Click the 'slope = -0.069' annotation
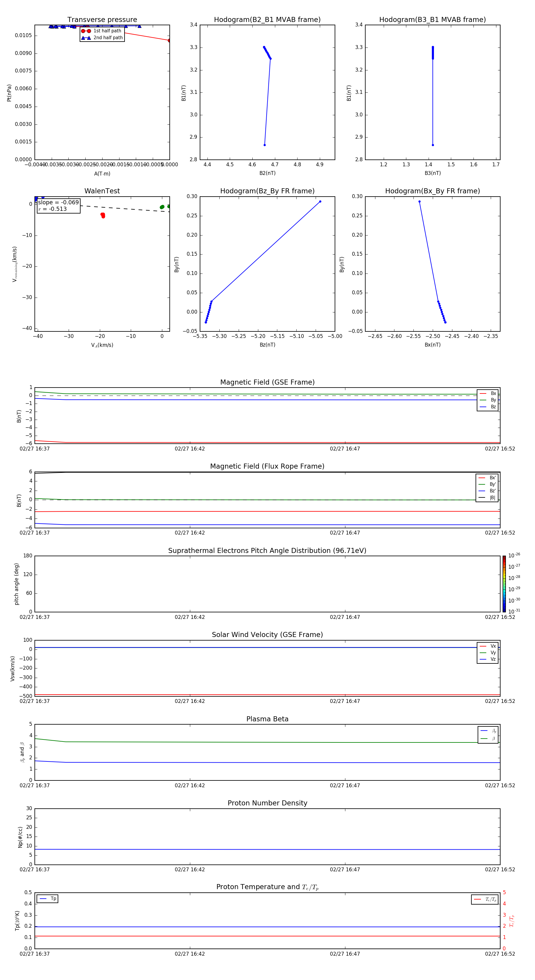Viewport: 535px width, 980px height. 58,203
